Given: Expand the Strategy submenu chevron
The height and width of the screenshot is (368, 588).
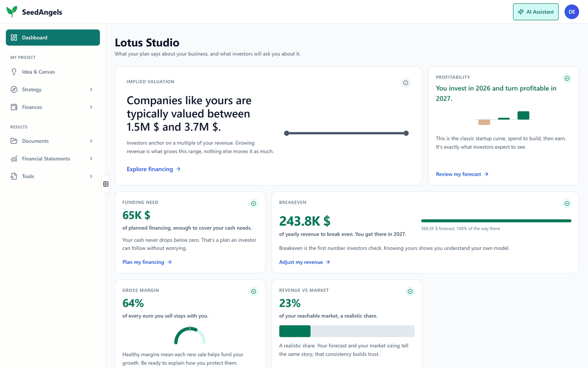Looking at the screenshot, I should coord(91,89).
